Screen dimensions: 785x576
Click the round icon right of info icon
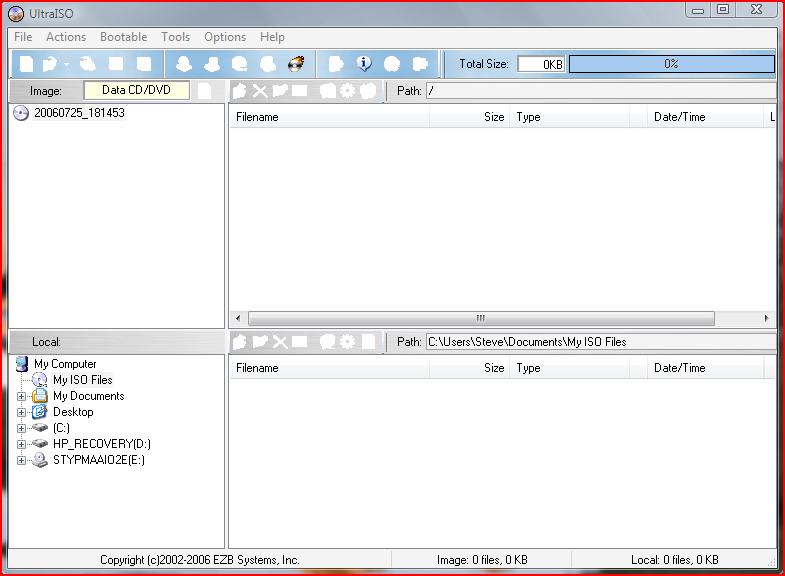(x=392, y=64)
